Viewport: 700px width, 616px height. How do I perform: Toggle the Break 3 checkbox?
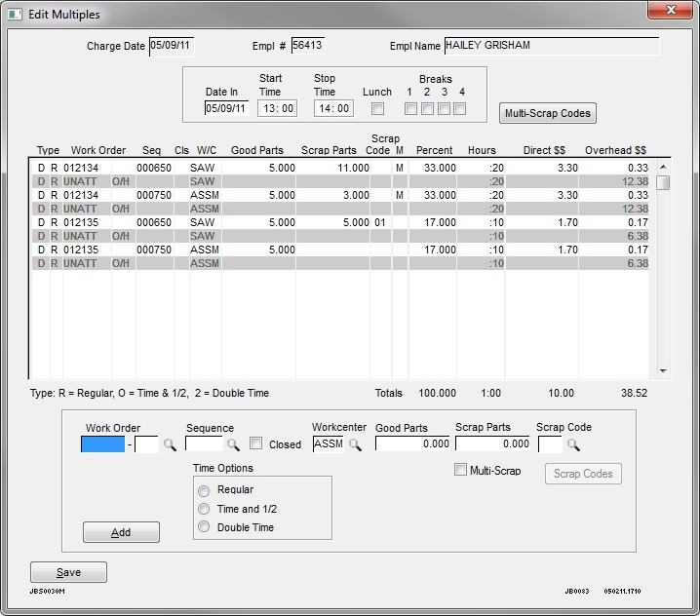(444, 108)
